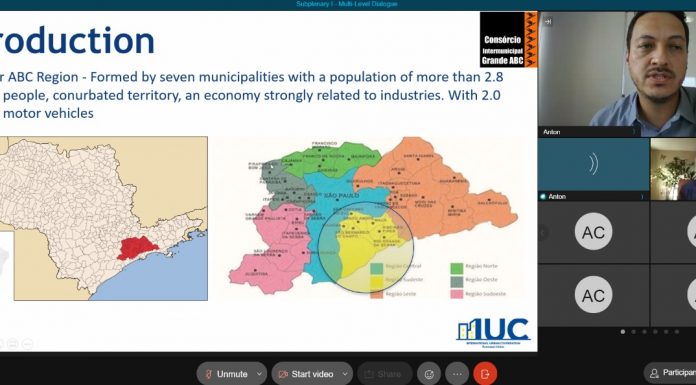
Task: Click the Unmute microphone button
Action: click(x=226, y=374)
